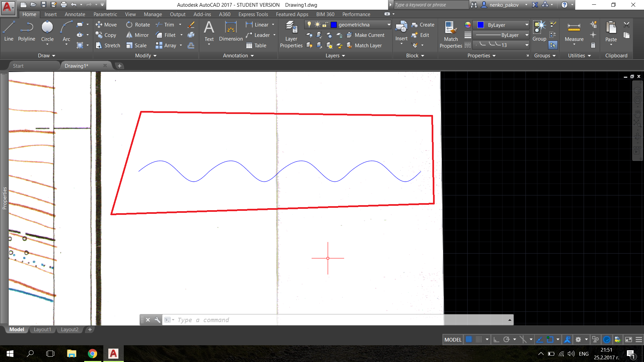Open the Measure utility
This screenshot has width=644, height=362.
pyautogui.click(x=574, y=31)
